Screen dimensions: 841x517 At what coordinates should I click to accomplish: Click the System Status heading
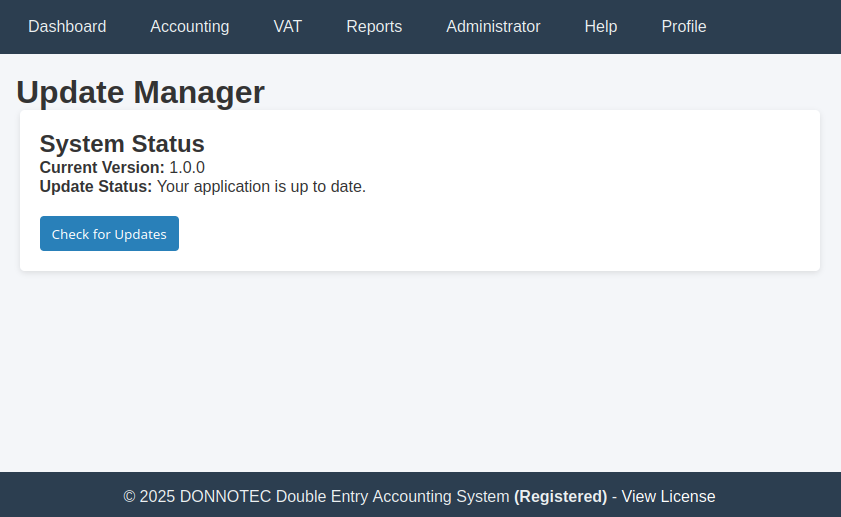122,144
